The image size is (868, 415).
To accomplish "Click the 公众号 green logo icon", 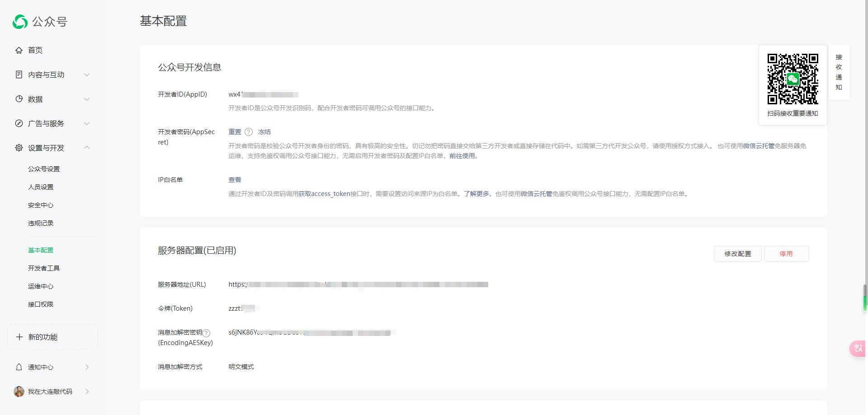I will 20,22.
